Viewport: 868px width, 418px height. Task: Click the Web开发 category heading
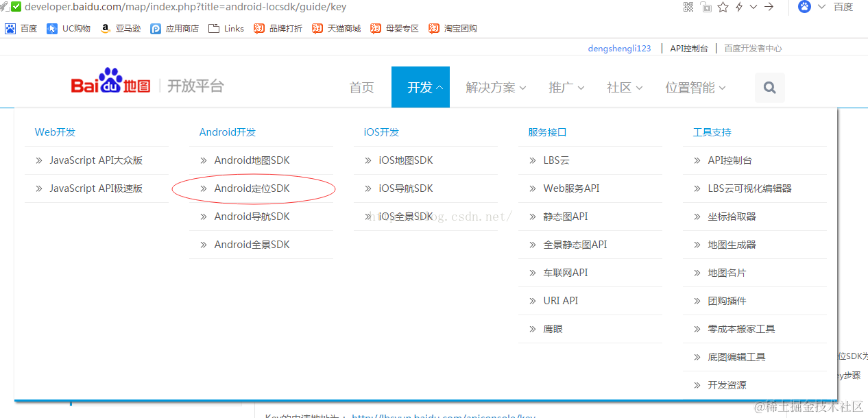(x=55, y=132)
